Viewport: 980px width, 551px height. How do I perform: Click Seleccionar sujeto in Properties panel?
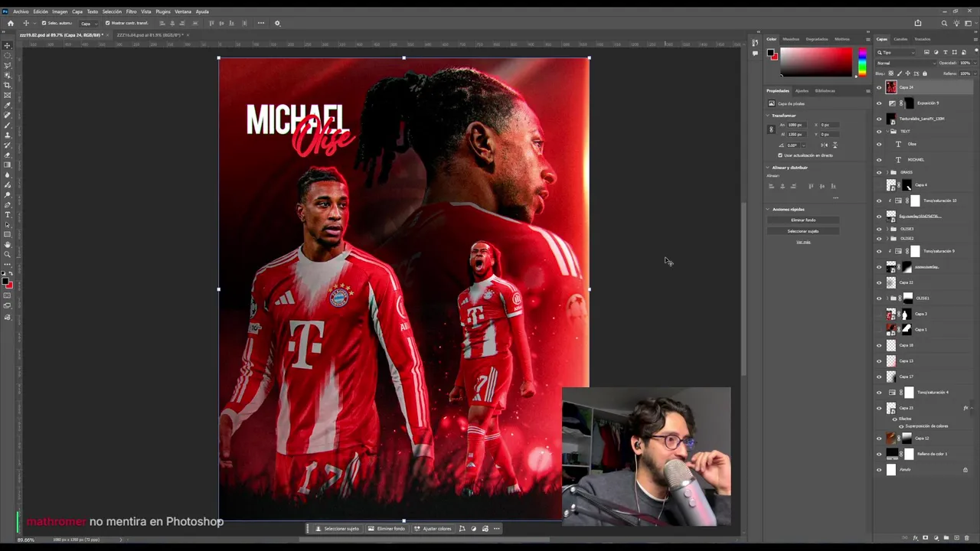tap(803, 231)
